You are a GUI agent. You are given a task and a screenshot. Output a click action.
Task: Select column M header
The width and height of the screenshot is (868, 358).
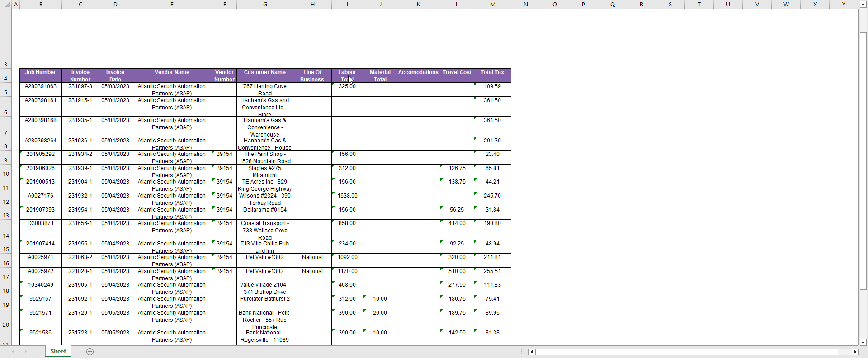pos(492,4)
